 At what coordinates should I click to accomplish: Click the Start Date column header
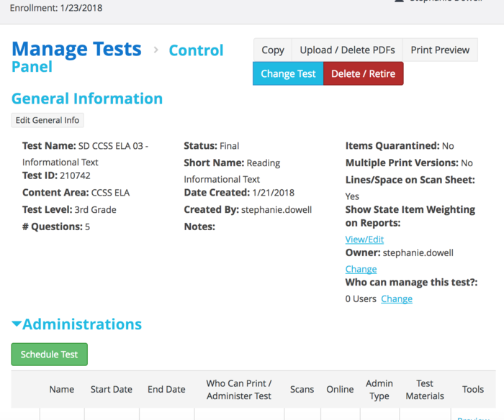click(111, 389)
